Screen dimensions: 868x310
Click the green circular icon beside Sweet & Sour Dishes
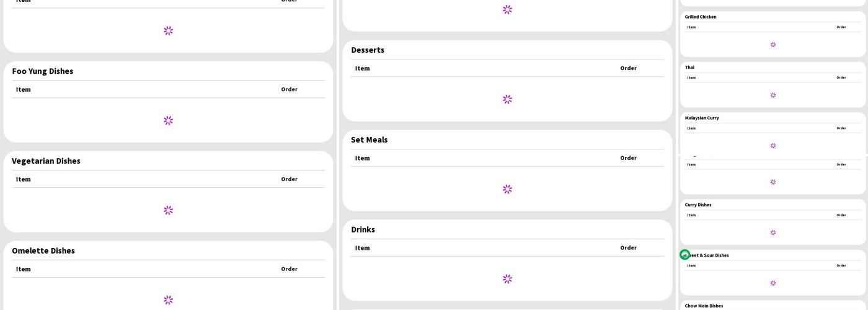point(684,255)
